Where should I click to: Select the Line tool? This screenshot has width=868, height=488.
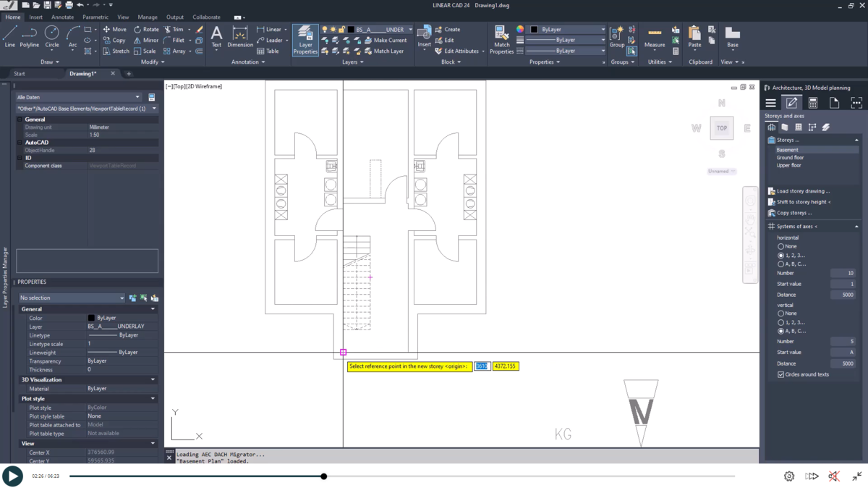[x=10, y=34]
